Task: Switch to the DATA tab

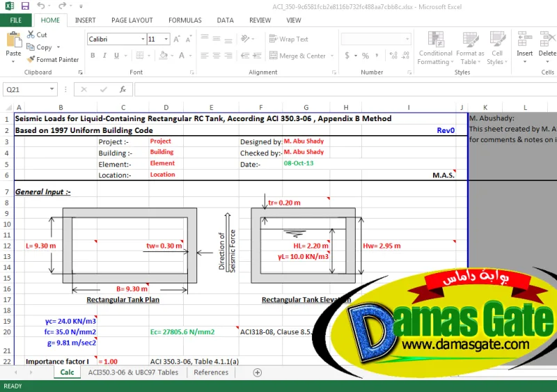Action: [x=225, y=20]
